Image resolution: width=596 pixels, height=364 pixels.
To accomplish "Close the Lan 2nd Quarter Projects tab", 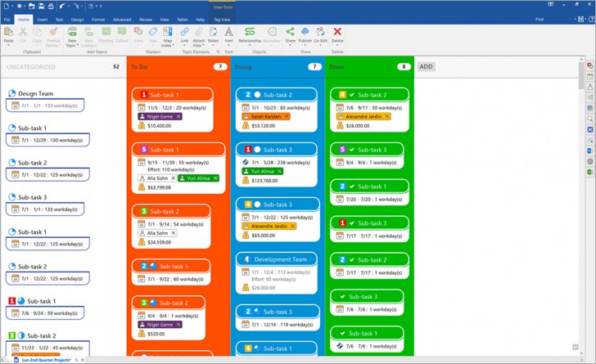I will pos(83,359).
